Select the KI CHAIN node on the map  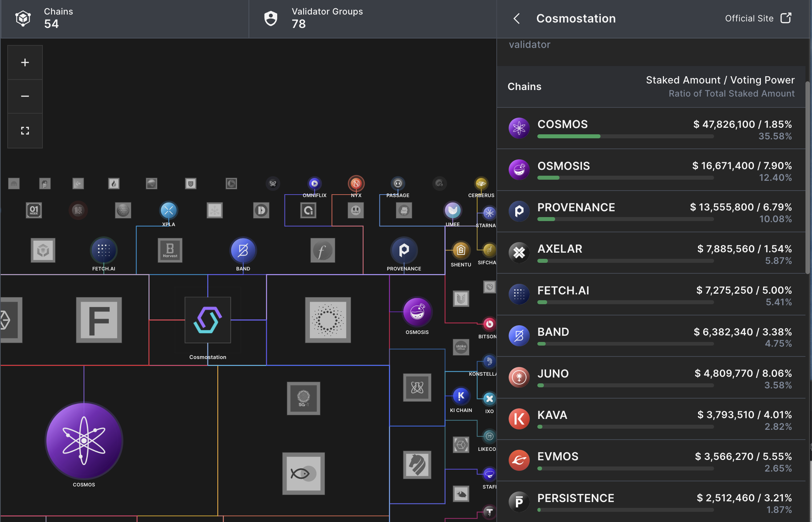click(x=461, y=396)
